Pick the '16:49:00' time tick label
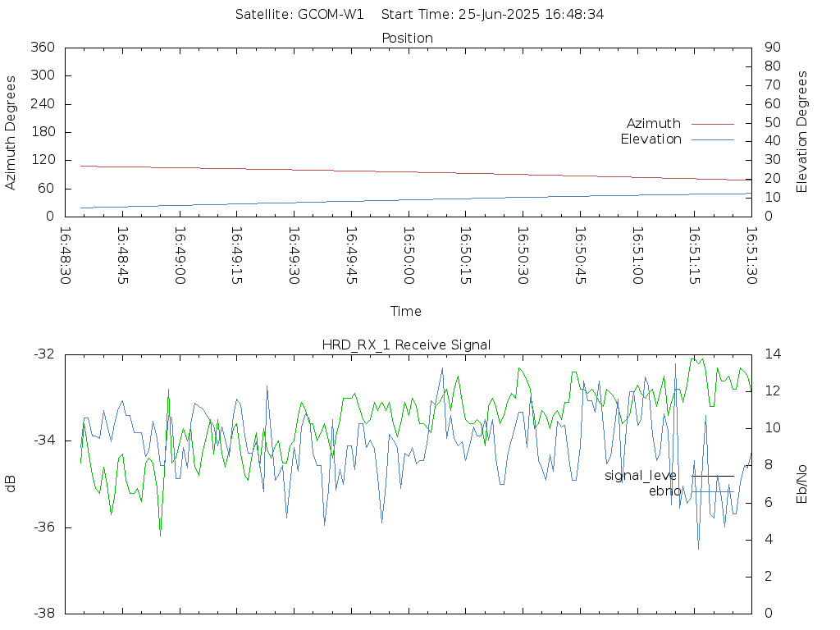This screenshot has height=630, width=840. coord(180,256)
